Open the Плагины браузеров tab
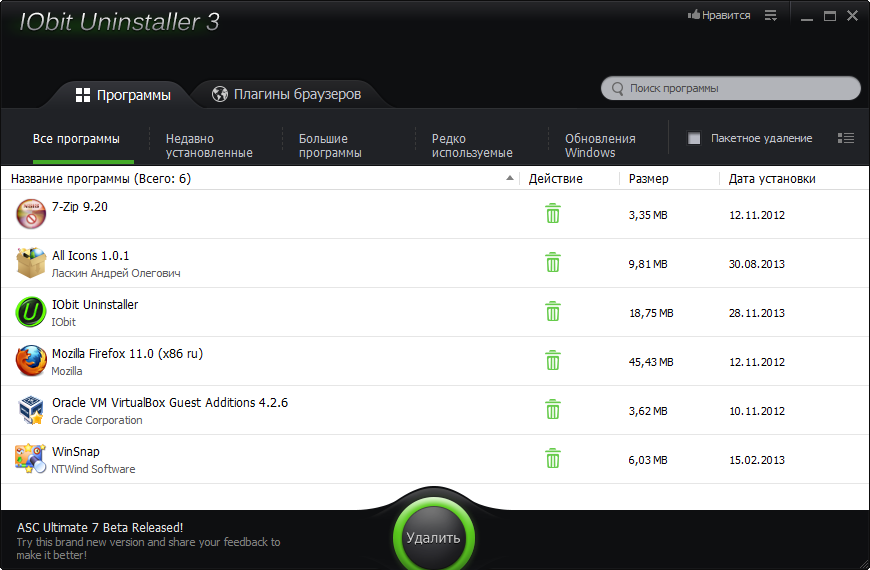870x570 pixels. (286, 94)
